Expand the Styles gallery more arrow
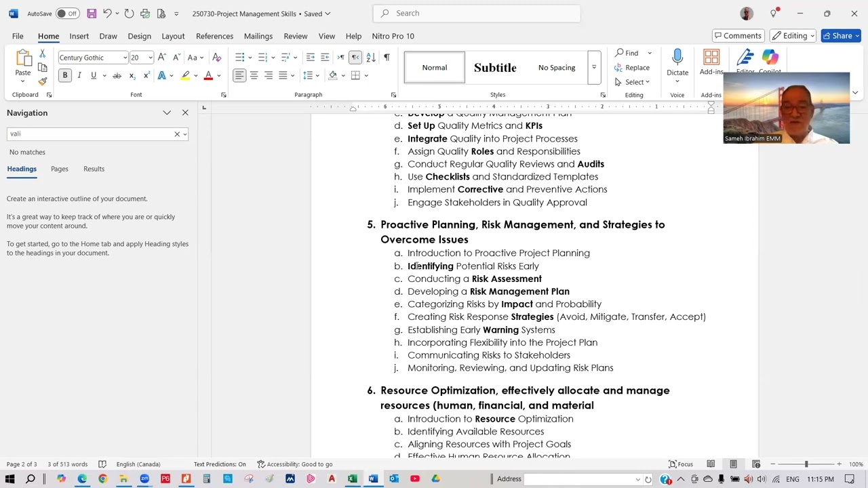868x488 pixels. pos(593,67)
